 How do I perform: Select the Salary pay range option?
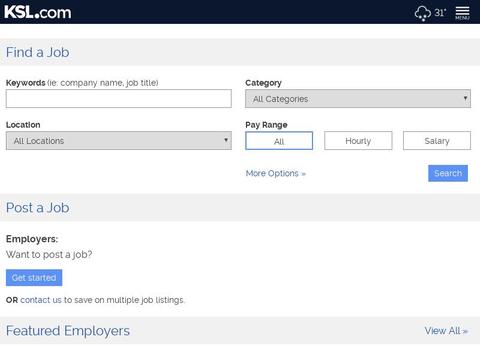(x=437, y=141)
